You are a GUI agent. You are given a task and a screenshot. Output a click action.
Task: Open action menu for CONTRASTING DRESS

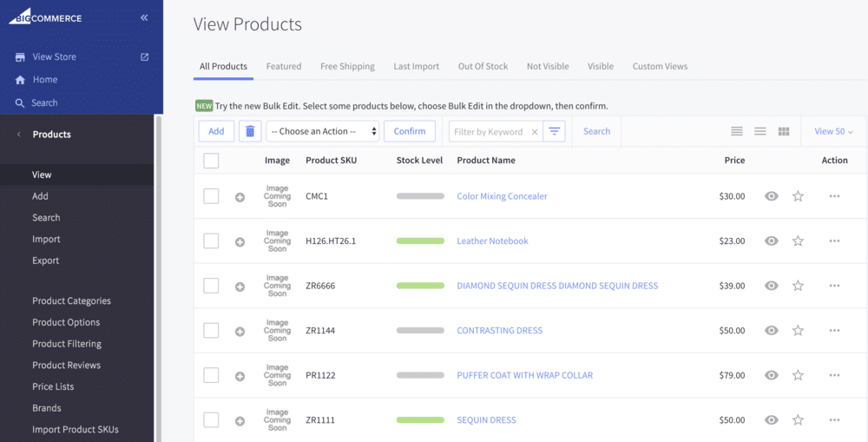(x=834, y=331)
